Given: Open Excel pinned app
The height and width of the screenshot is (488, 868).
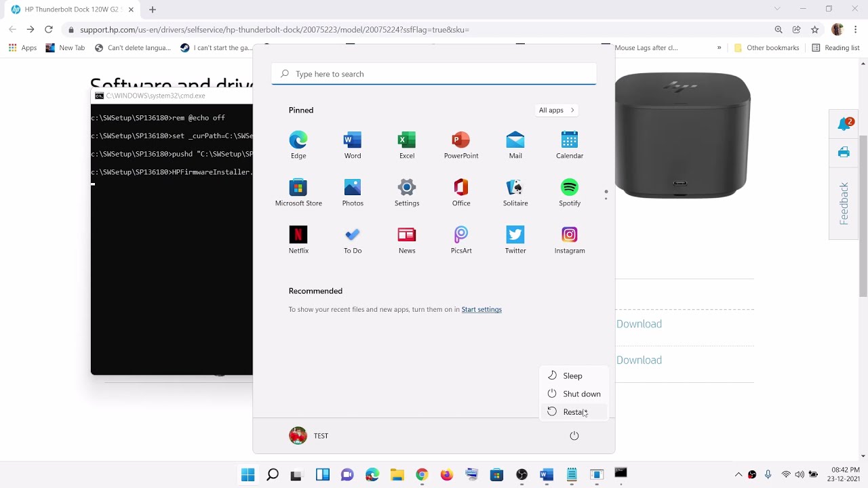Looking at the screenshot, I should coord(407,146).
